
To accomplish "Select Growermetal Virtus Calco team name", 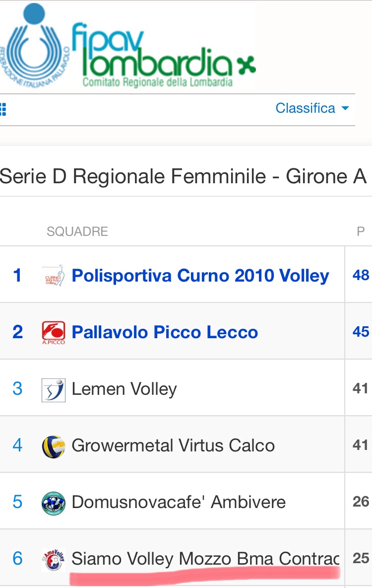I will [x=173, y=445].
